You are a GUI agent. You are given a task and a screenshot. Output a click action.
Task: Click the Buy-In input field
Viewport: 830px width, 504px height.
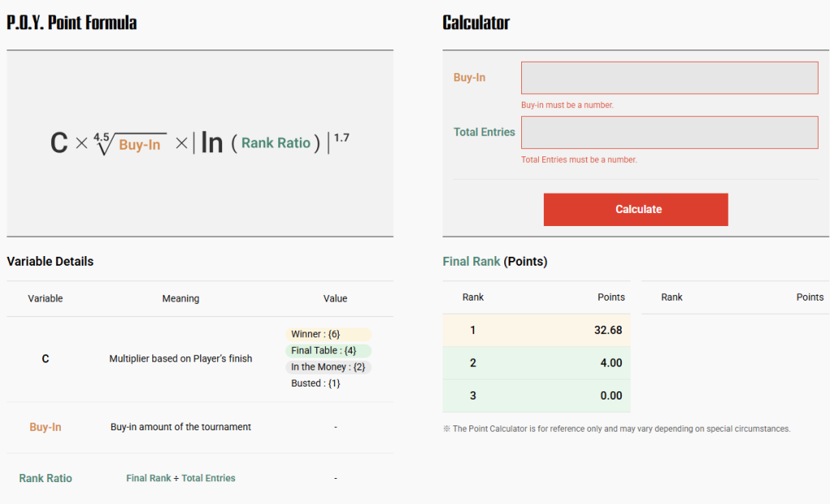point(669,78)
